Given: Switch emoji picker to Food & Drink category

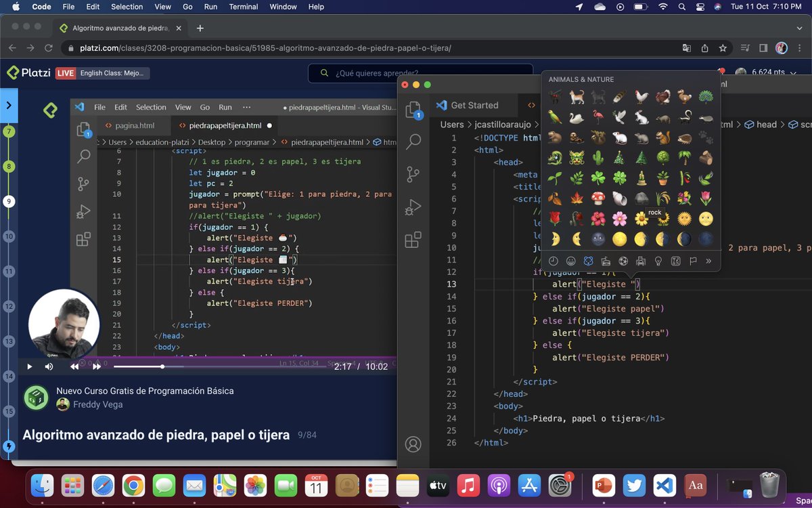Looking at the screenshot, I should point(606,261).
